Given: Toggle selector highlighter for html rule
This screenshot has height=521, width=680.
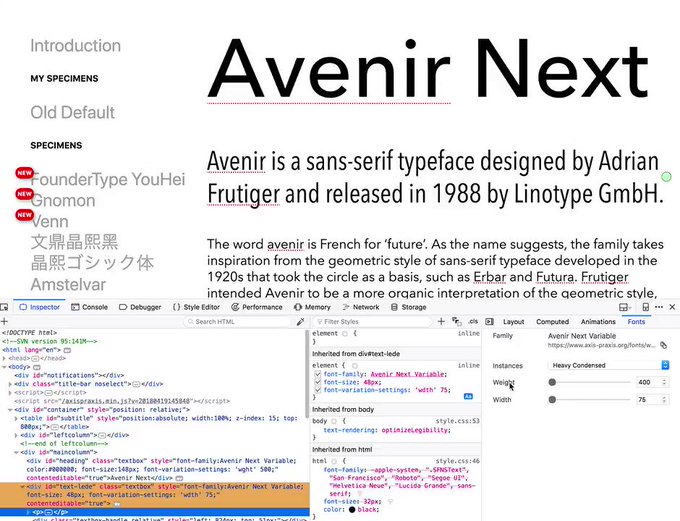Looking at the screenshot, I should (334, 461).
